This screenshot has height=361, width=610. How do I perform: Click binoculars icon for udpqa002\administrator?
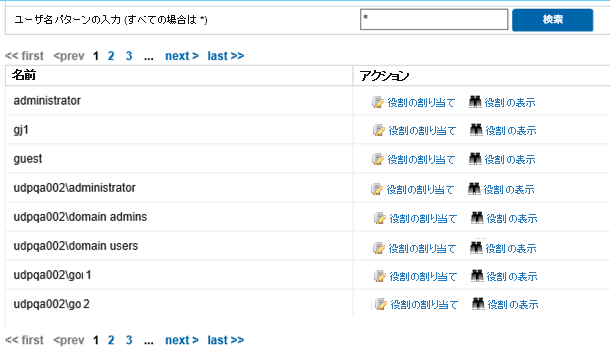pos(474,189)
